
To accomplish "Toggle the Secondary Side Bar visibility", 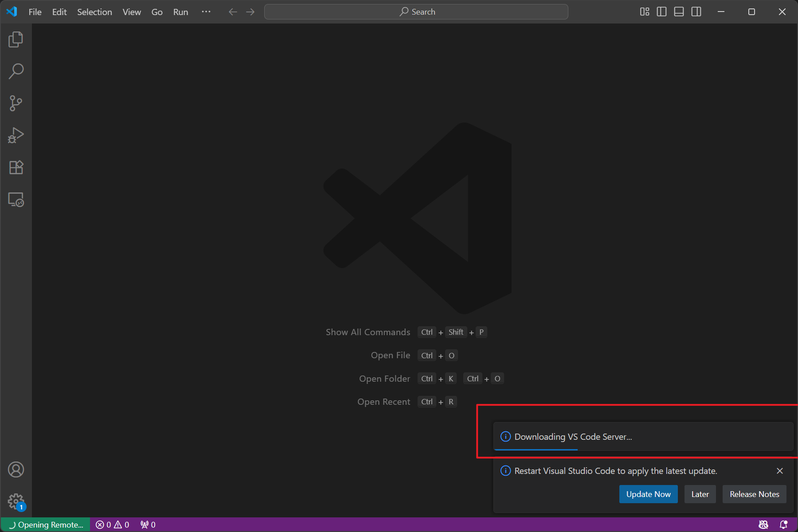I will click(x=696, y=12).
